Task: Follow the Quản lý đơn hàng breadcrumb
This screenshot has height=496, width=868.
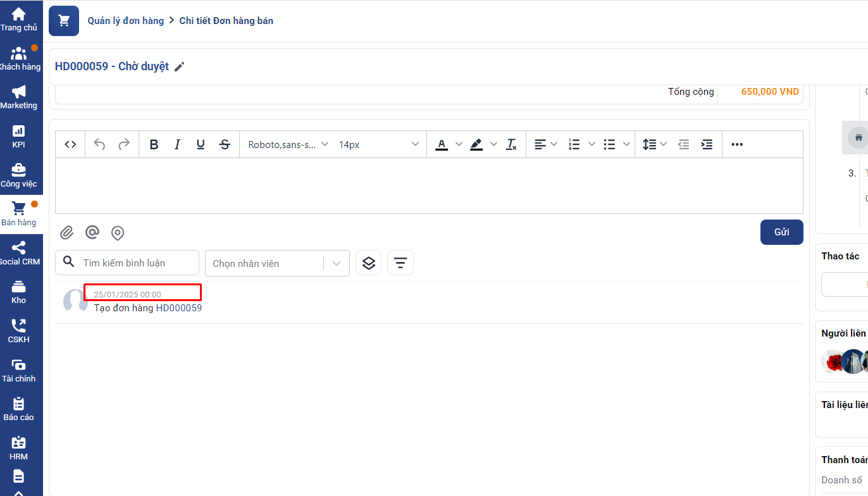Action: click(125, 21)
